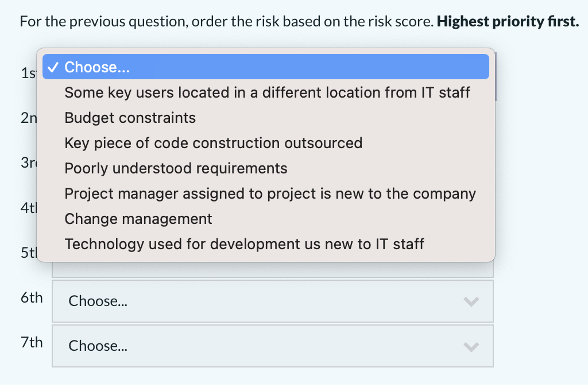Screen dimensions: 588x387
Task: Select "Project manager assigned to project is new"
Action: [270, 193]
